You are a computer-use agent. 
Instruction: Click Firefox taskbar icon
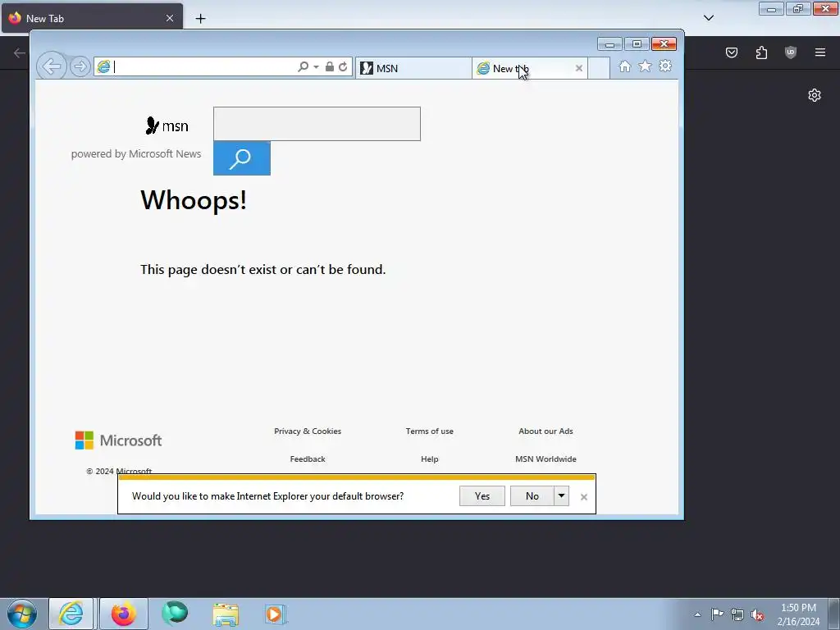(124, 614)
